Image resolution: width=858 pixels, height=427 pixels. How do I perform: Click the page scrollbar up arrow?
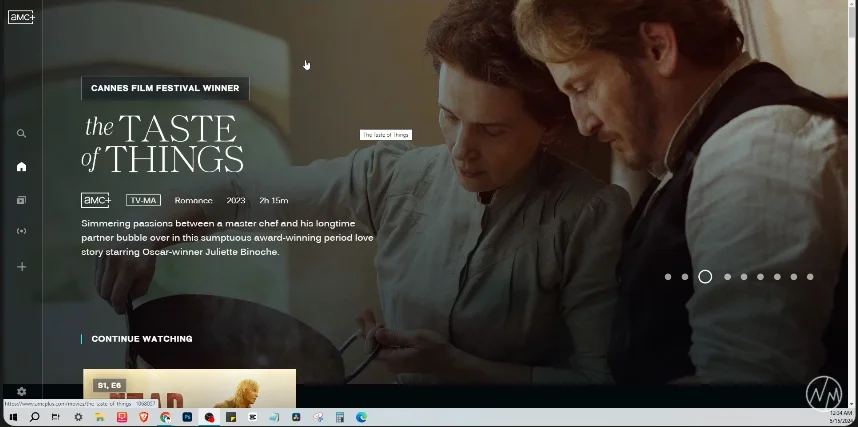[x=853, y=4]
